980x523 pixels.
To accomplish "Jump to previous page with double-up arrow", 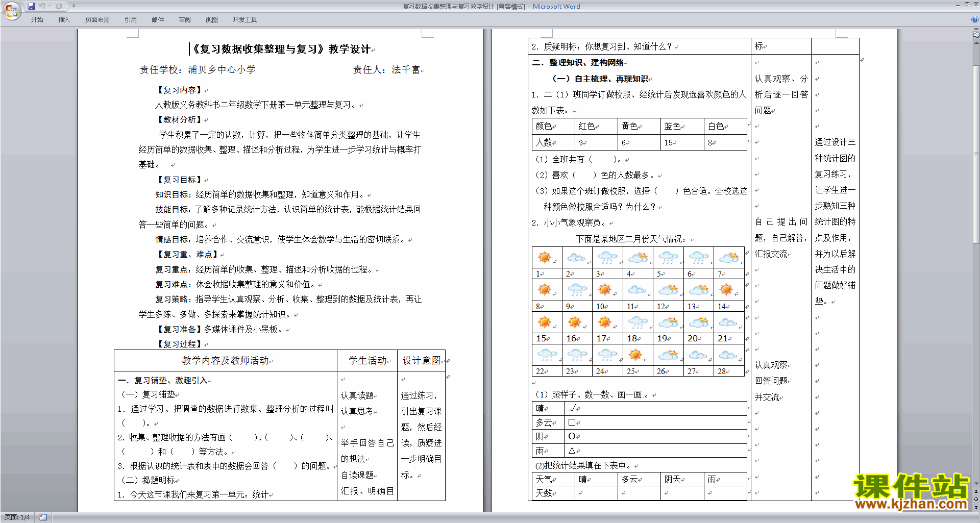I will coord(976,492).
